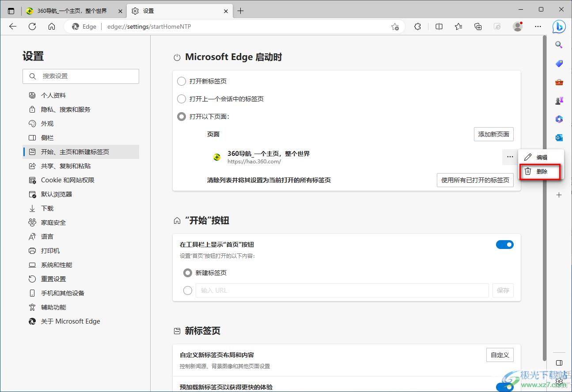Click the settings page vertical scrollbar

[545, 197]
